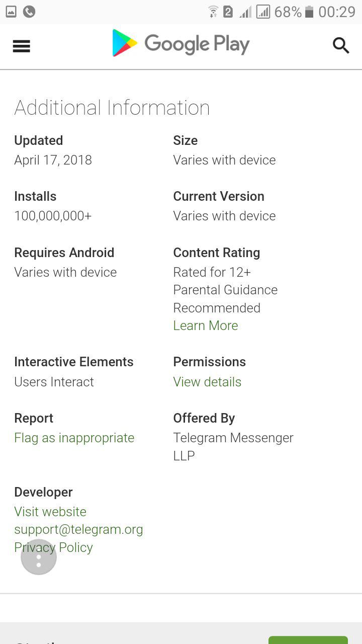Open the hamburger navigation menu
This screenshot has height=644, width=362.
(21, 46)
